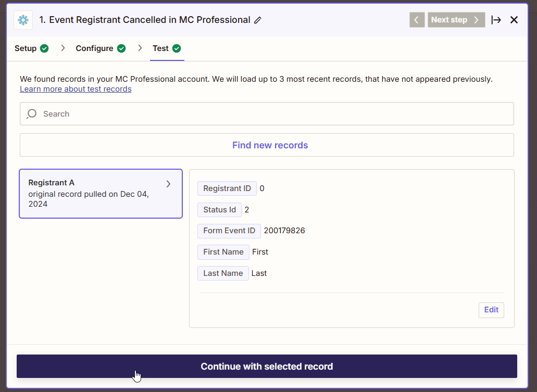The height and width of the screenshot is (392, 537).
Task: Click the Registrant ID field label
Action: tap(227, 188)
